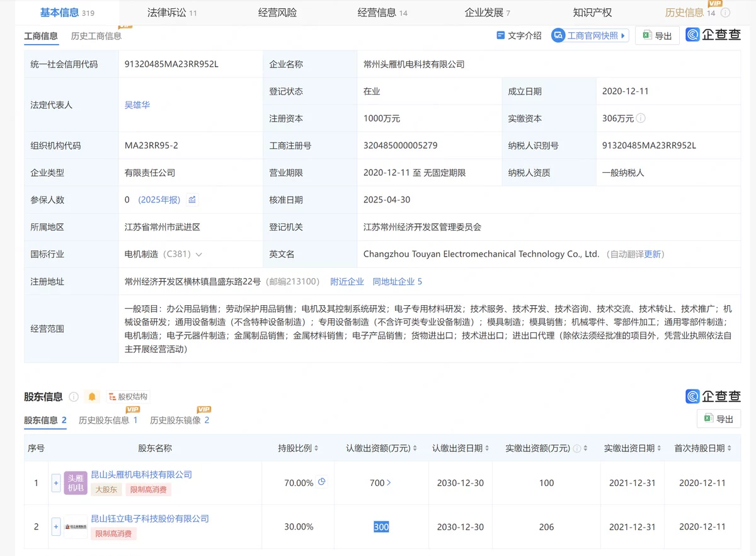Open 历史股东信息 1 sub-tab
Viewport: 756px width, 556px height.
[x=108, y=420]
